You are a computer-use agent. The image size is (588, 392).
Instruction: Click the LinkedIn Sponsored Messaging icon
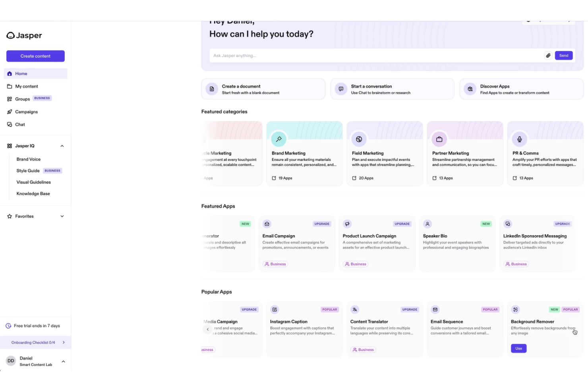[x=508, y=224]
